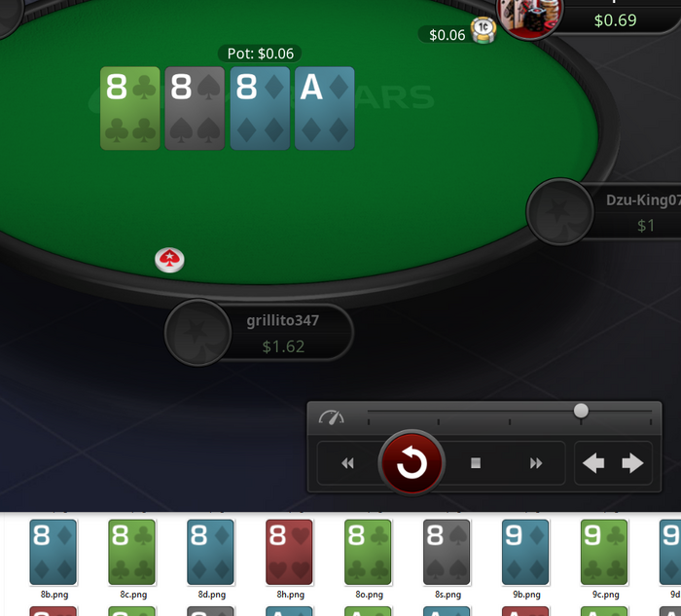Viewport: 681px width, 616px height.
Task: Click the Ace of diamonds board card
Action: 324,108
